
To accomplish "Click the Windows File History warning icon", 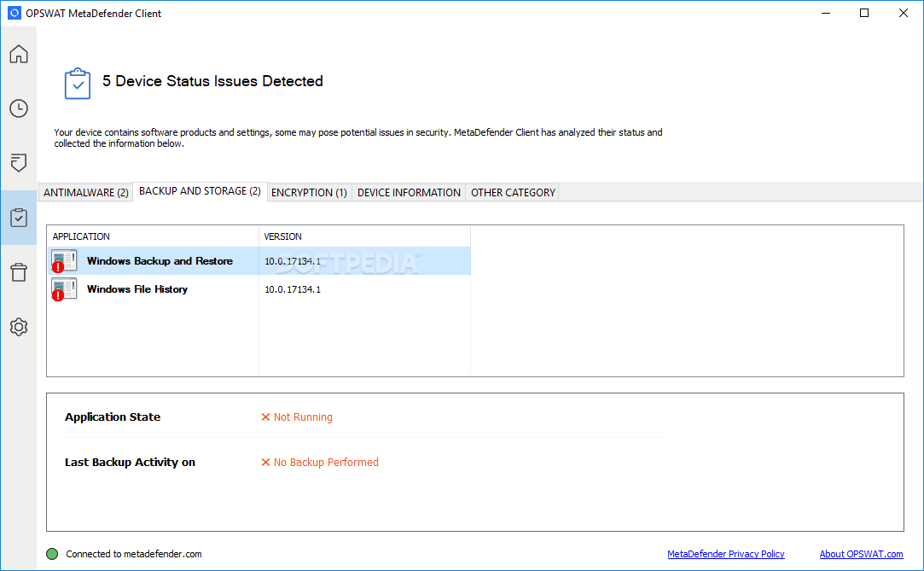I will [64, 289].
